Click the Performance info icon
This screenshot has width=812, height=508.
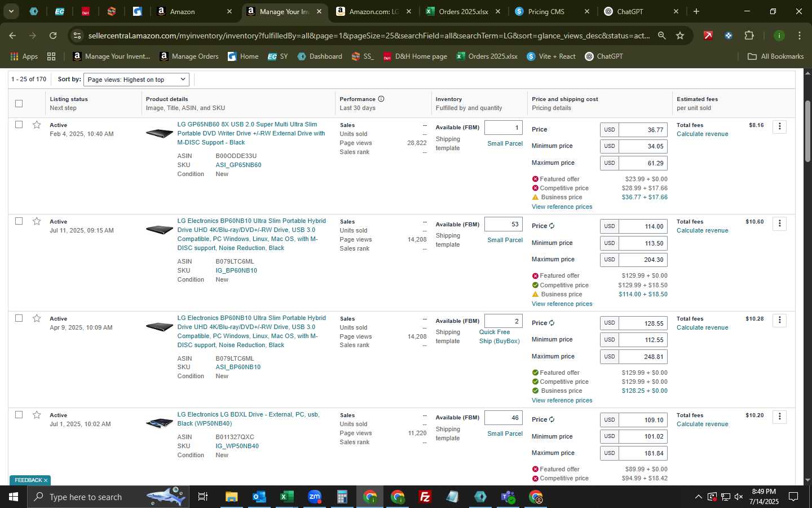click(381, 99)
